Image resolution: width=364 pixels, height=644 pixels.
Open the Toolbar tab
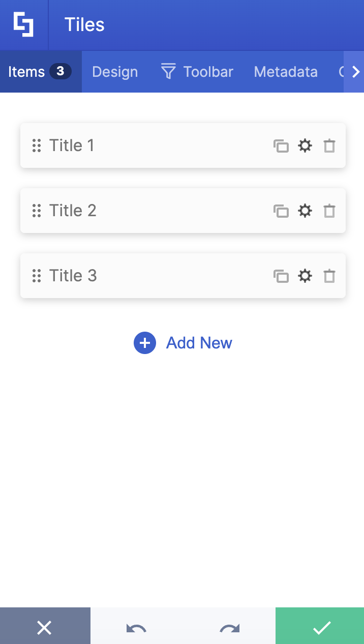click(207, 72)
